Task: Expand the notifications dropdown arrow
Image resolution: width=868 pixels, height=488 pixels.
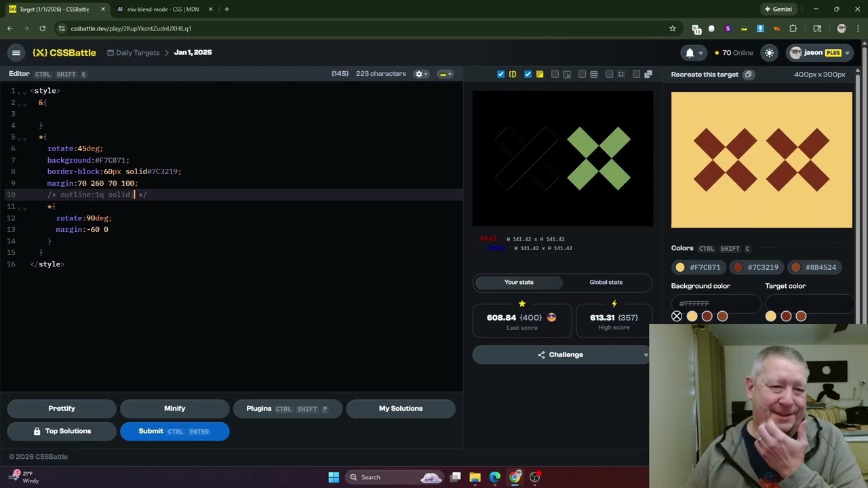Action: [x=701, y=53]
